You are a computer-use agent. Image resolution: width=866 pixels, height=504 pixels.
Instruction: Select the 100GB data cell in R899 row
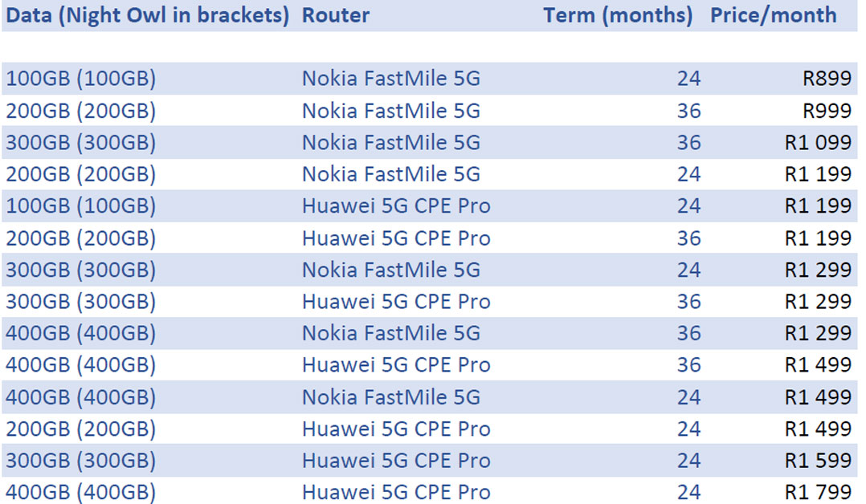click(81, 79)
